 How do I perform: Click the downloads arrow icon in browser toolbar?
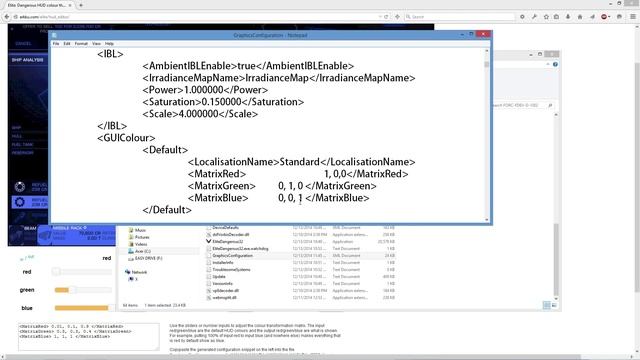click(x=568, y=17)
